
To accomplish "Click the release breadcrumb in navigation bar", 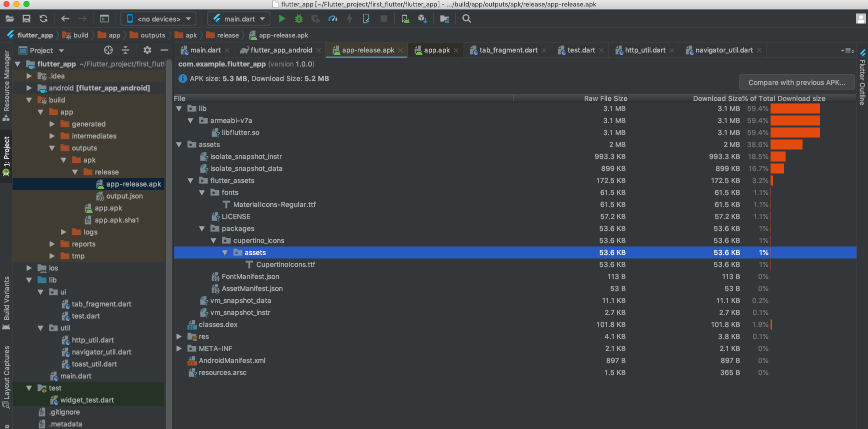I will pyautogui.click(x=223, y=35).
